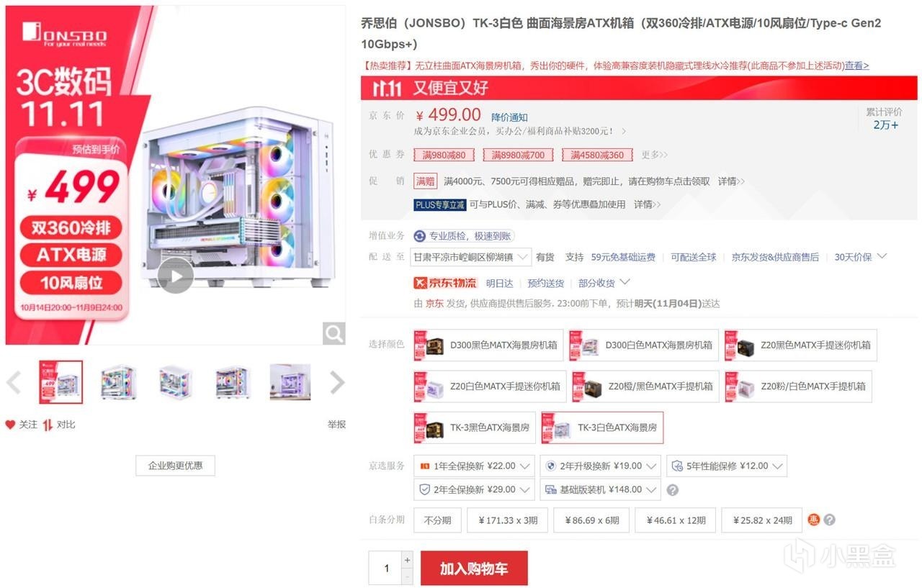Select the 不分期 installment option

pyautogui.click(x=437, y=520)
